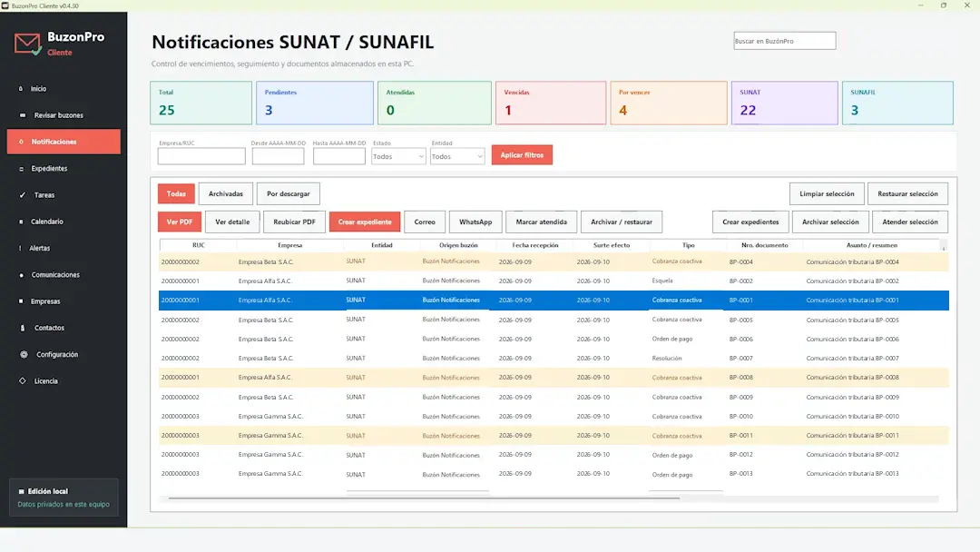
Task: Click the Marcar atendida button
Action: 541,222
